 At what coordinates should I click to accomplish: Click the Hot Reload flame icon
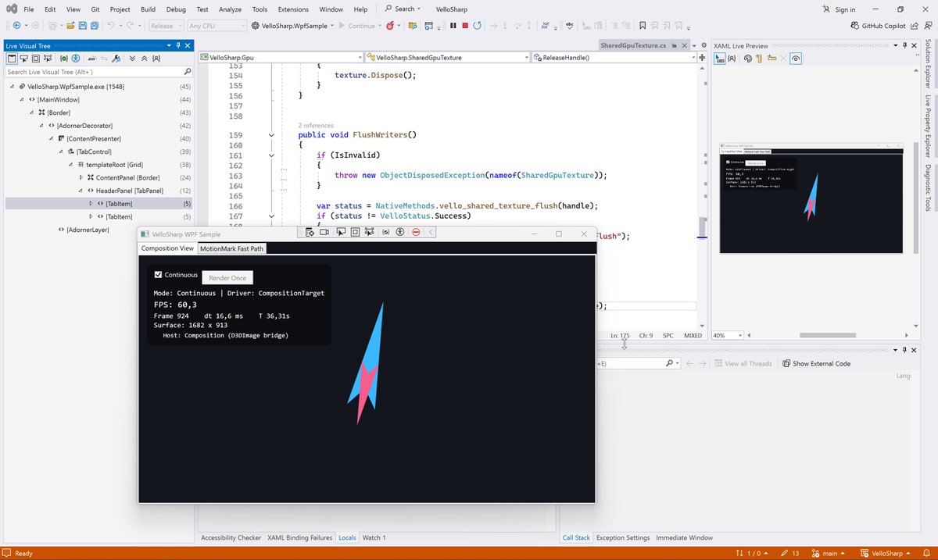click(390, 26)
